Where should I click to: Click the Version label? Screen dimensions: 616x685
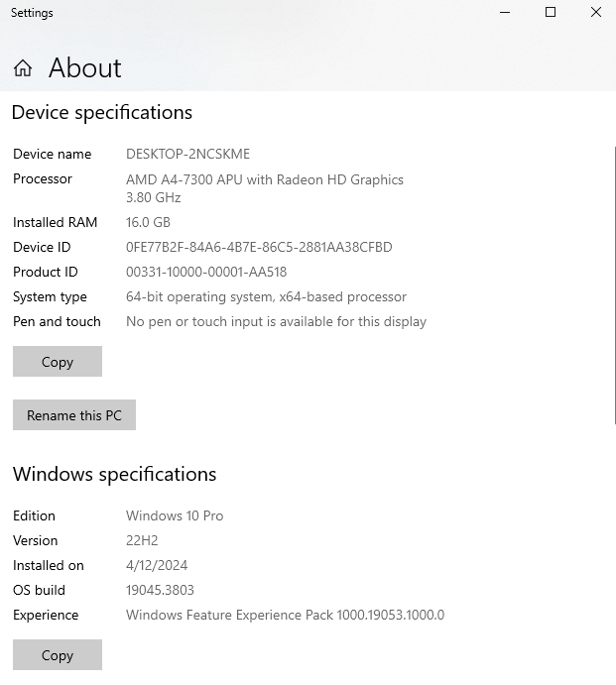(x=36, y=541)
